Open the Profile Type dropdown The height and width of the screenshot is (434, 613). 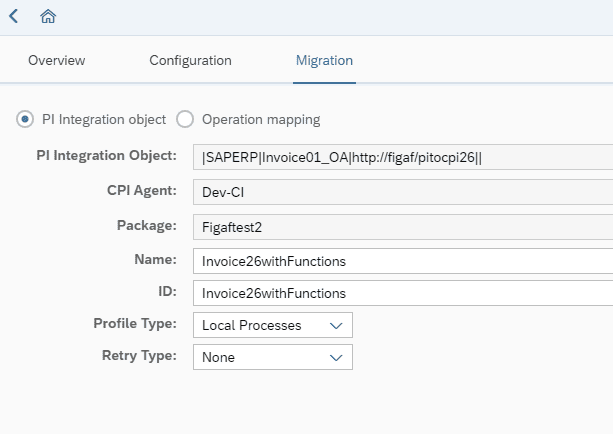pyautogui.click(x=273, y=325)
